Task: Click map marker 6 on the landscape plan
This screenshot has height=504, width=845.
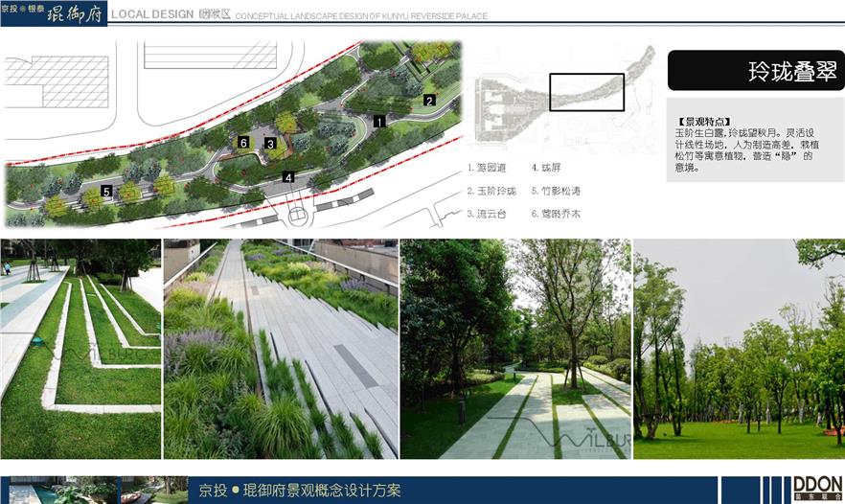Action: [x=244, y=142]
